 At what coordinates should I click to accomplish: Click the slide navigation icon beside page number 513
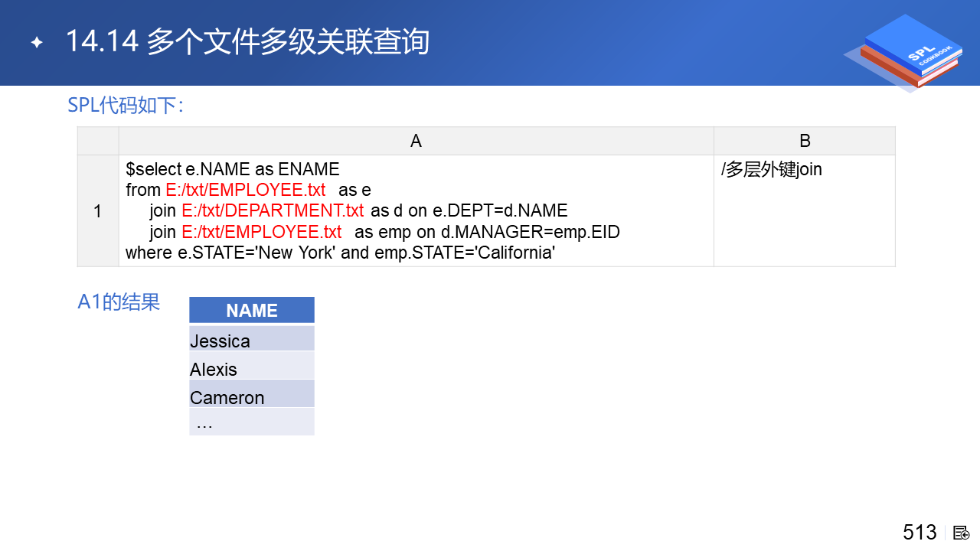click(962, 533)
